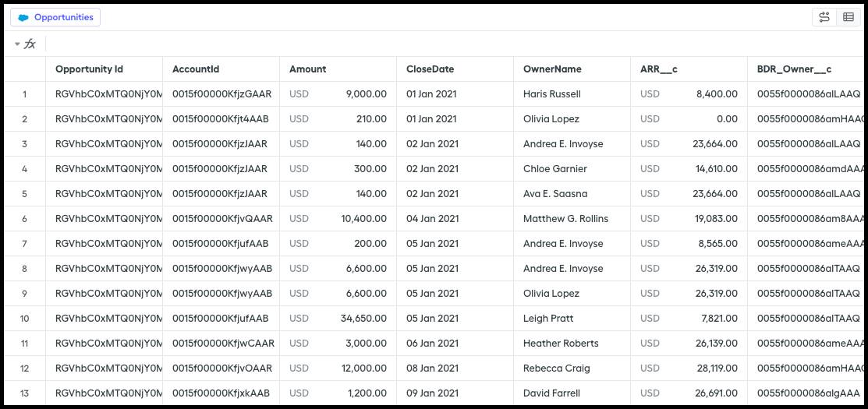868x409 pixels.
Task: Select the Opportunity Id column header
Action: [x=104, y=69]
